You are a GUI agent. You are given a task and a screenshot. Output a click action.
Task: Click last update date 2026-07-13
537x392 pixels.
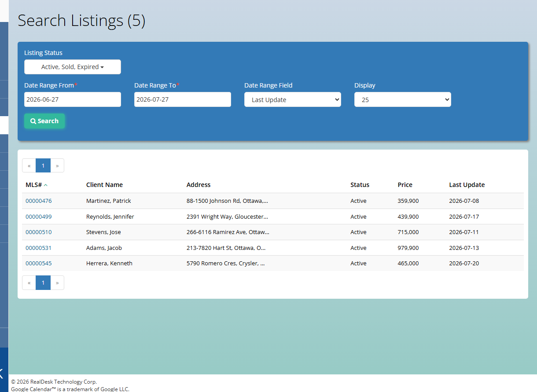coord(464,248)
